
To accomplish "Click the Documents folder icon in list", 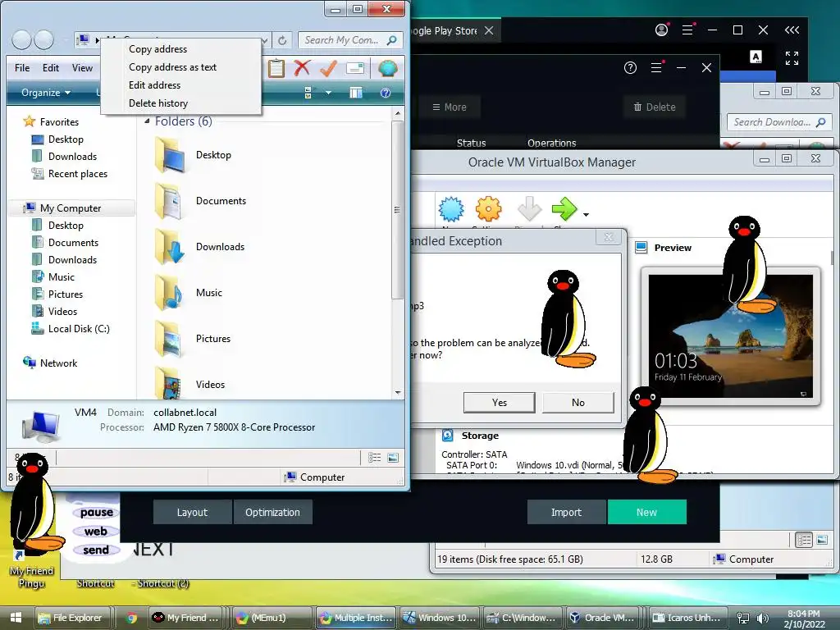I will (169, 201).
